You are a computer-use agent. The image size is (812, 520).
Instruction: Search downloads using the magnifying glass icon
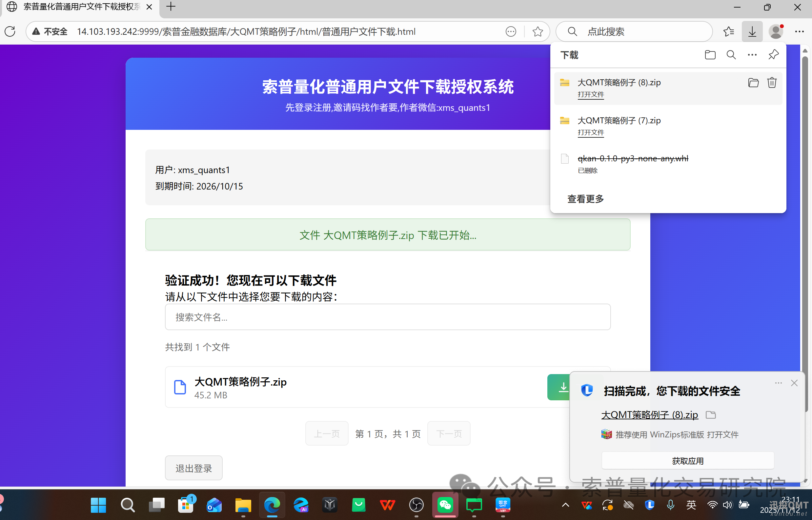(731, 54)
